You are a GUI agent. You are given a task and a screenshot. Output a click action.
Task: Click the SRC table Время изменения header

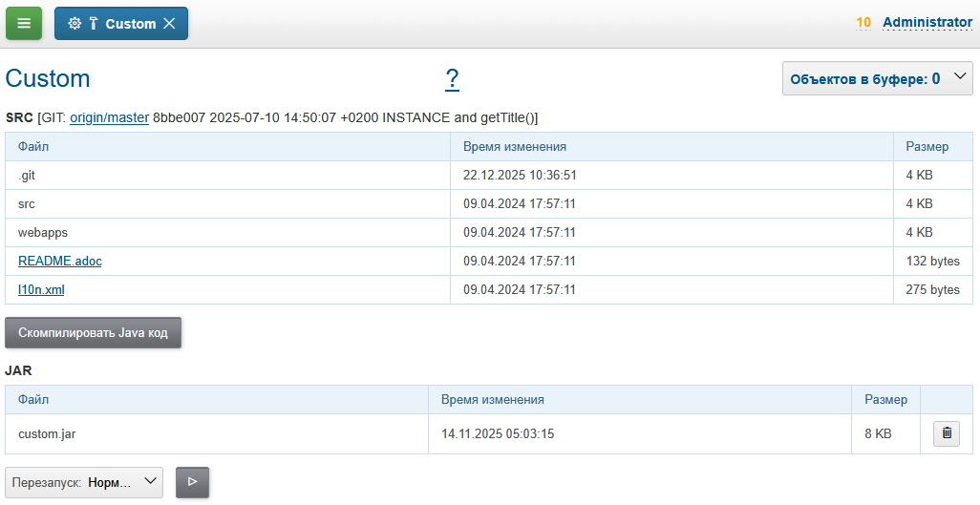[515, 146]
